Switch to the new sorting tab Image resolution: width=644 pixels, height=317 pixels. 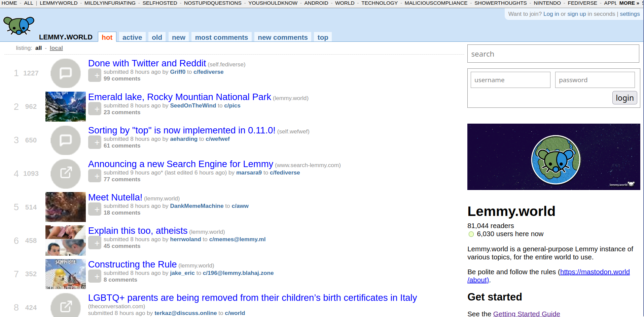(x=179, y=37)
